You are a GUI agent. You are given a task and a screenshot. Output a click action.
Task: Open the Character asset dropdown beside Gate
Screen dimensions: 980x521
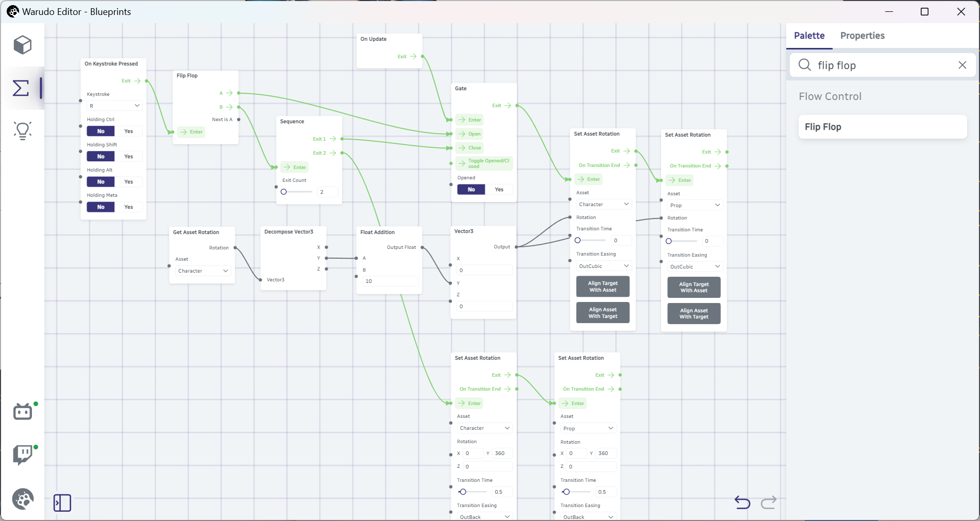coord(604,205)
